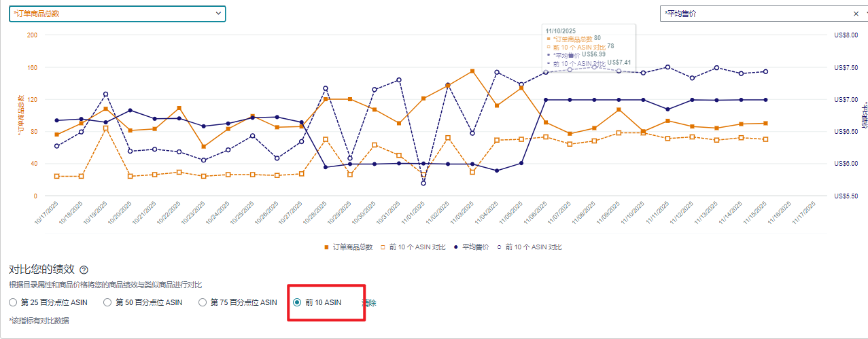Click the 清除 link to clear comparison
The width and height of the screenshot is (868, 339).
[x=369, y=303]
